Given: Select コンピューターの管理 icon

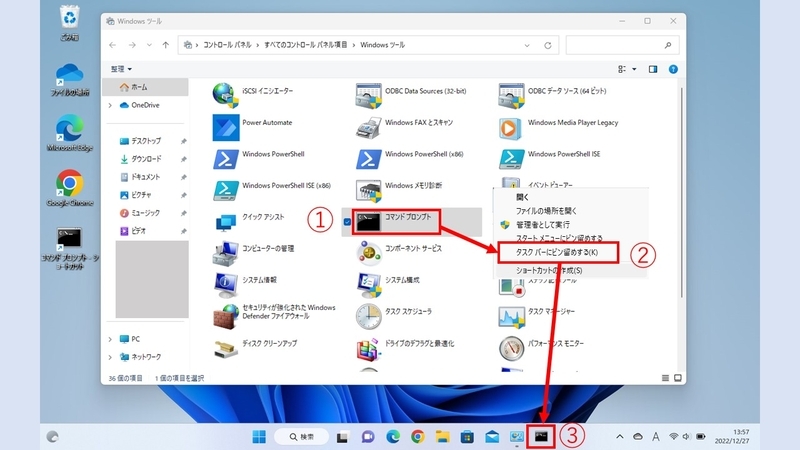Looking at the screenshot, I should click(x=226, y=254).
